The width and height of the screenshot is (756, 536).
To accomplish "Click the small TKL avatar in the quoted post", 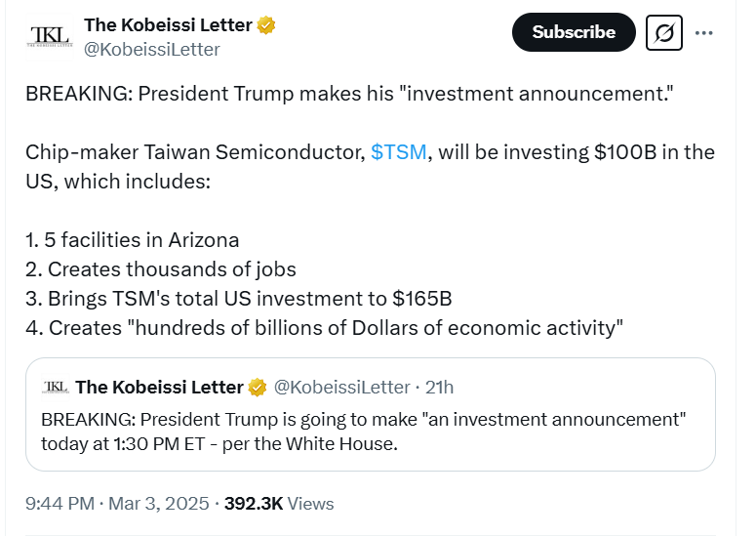I will pos(56,387).
